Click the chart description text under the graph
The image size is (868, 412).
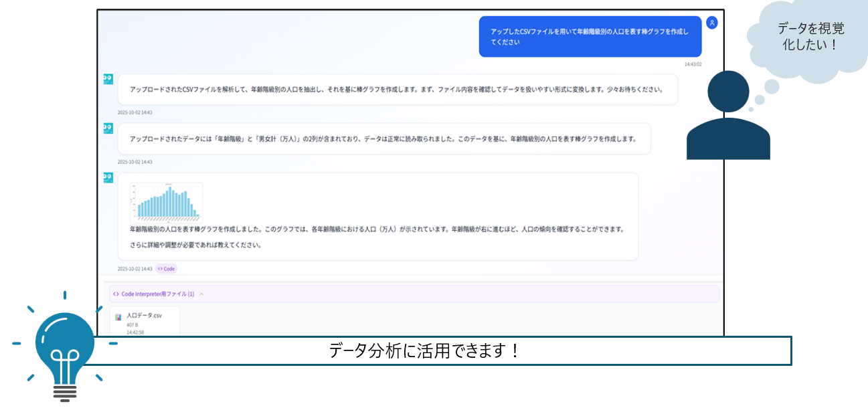[x=376, y=229]
